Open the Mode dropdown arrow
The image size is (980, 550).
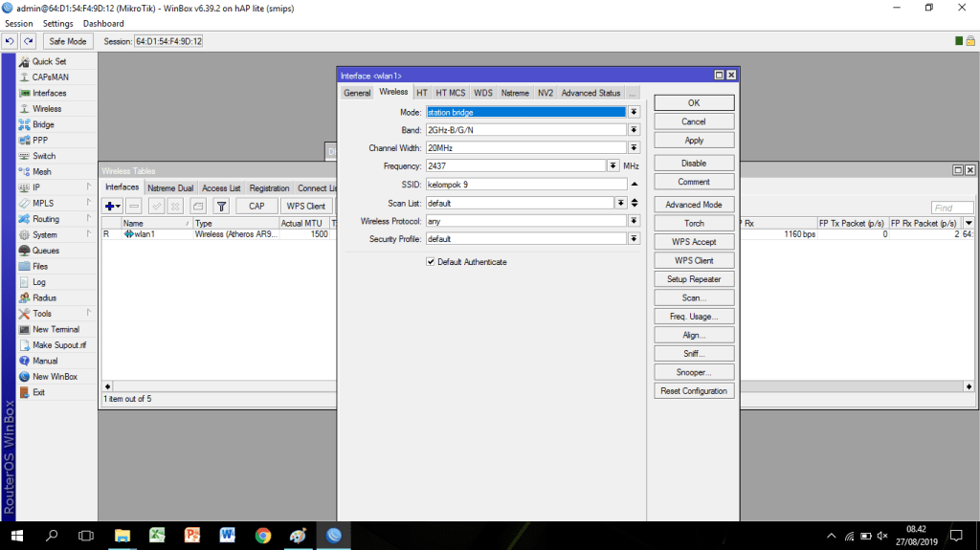click(634, 112)
